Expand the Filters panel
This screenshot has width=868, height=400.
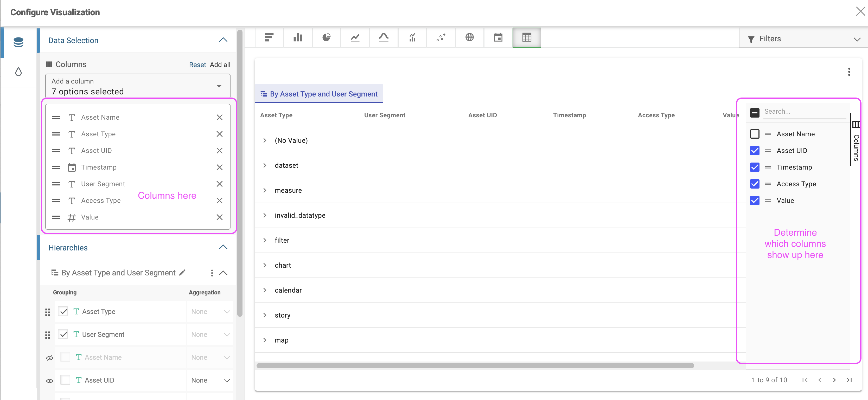point(803,39)
